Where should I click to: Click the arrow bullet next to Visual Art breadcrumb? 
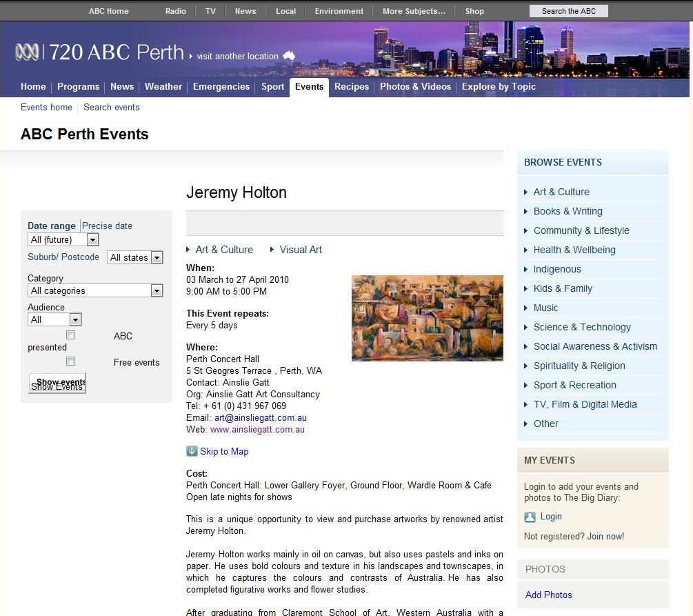272,250
